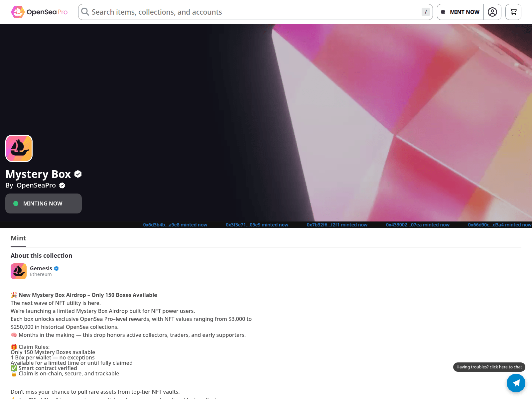Open the user account profile icon

point(492,12)
